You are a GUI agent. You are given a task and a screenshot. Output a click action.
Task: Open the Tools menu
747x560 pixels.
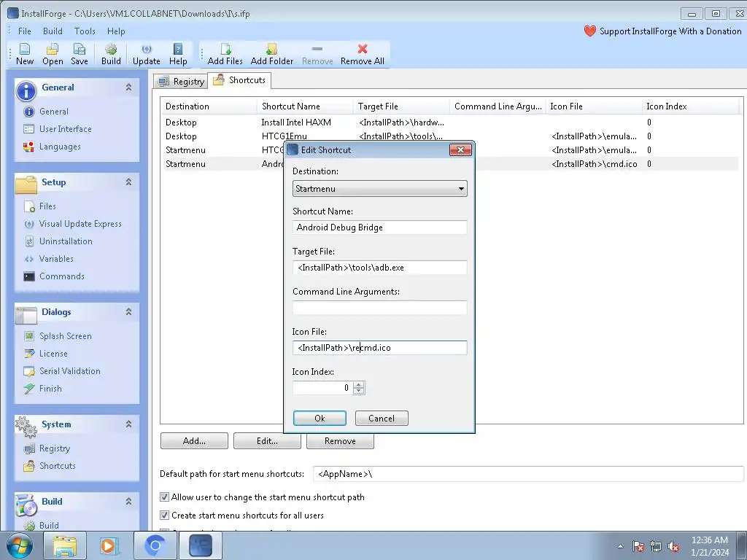85,31
